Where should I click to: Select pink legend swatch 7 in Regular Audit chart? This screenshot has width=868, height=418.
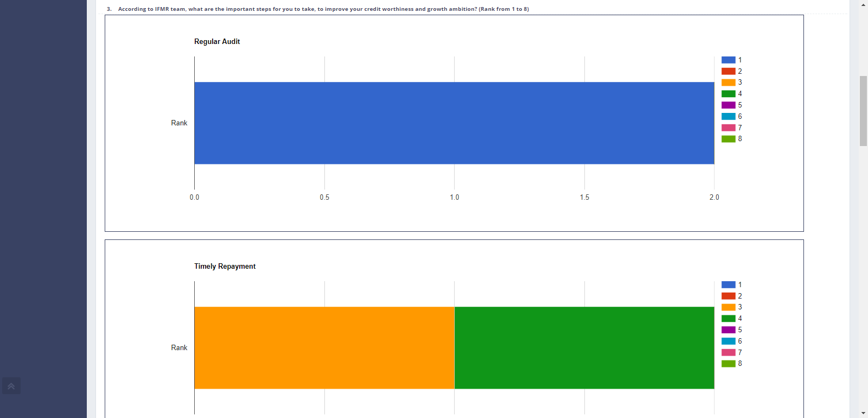click(x=728, y=128)
